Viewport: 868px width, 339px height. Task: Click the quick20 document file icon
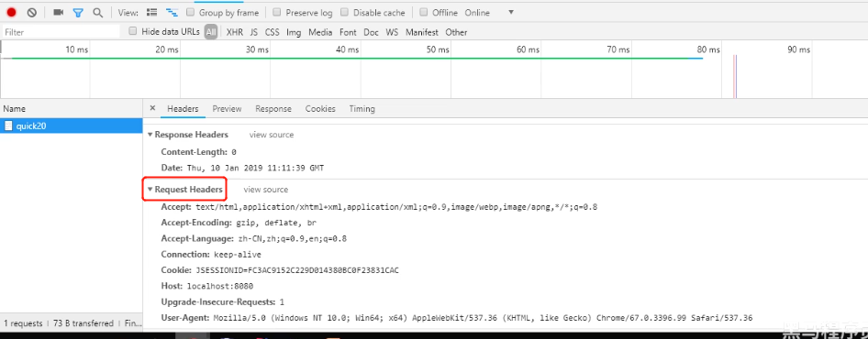click(8, 126)
